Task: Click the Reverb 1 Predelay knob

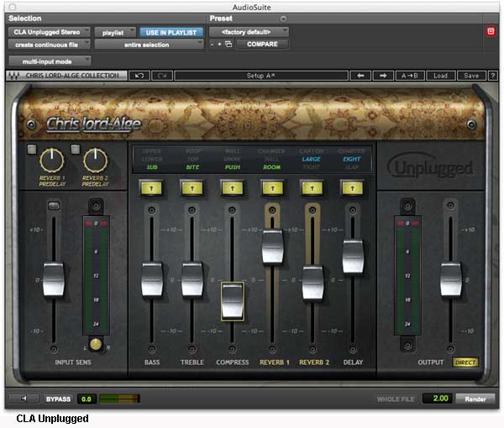Action: [52, 161]
